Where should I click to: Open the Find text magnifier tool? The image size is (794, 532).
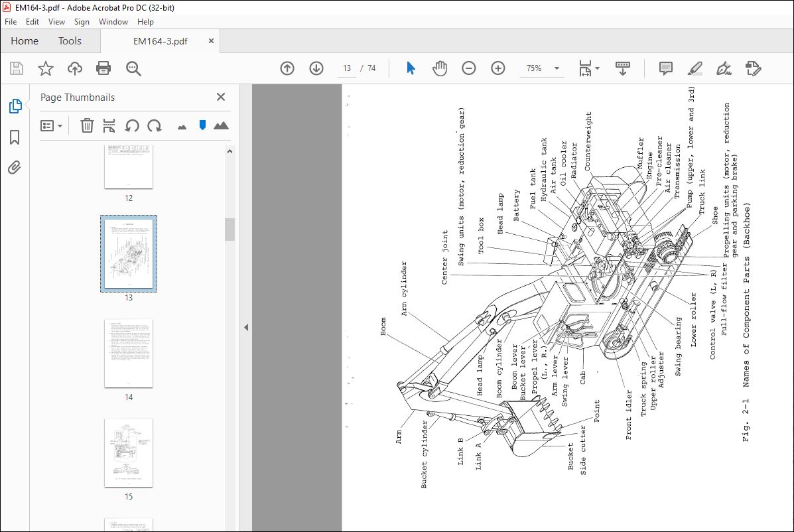pos(134,68)
